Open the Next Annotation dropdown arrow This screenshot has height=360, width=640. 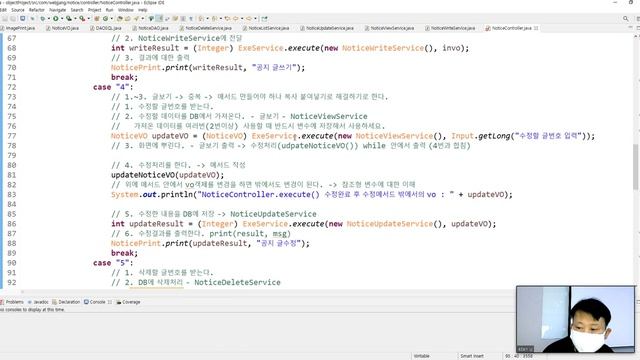[207, 18]
